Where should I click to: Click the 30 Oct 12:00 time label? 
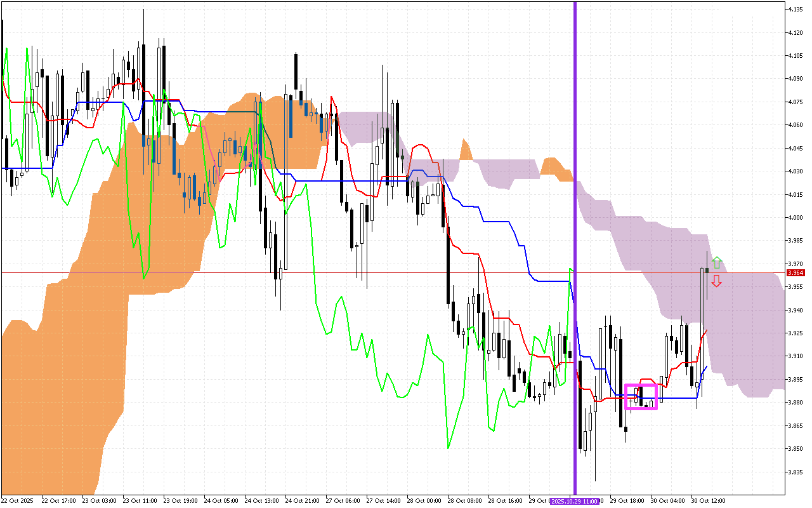pyautogui.click(x=708, y=501)
